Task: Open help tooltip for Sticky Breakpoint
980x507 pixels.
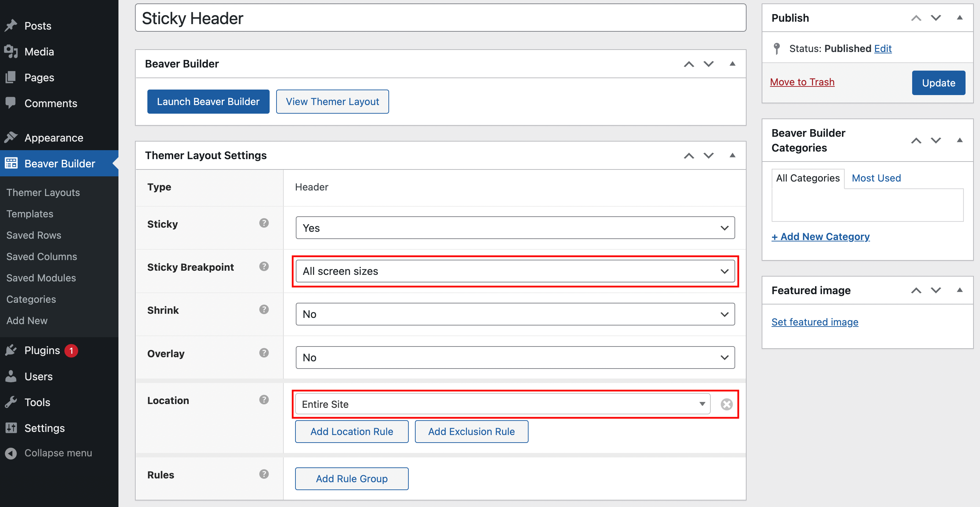Action: coord(264,266)
